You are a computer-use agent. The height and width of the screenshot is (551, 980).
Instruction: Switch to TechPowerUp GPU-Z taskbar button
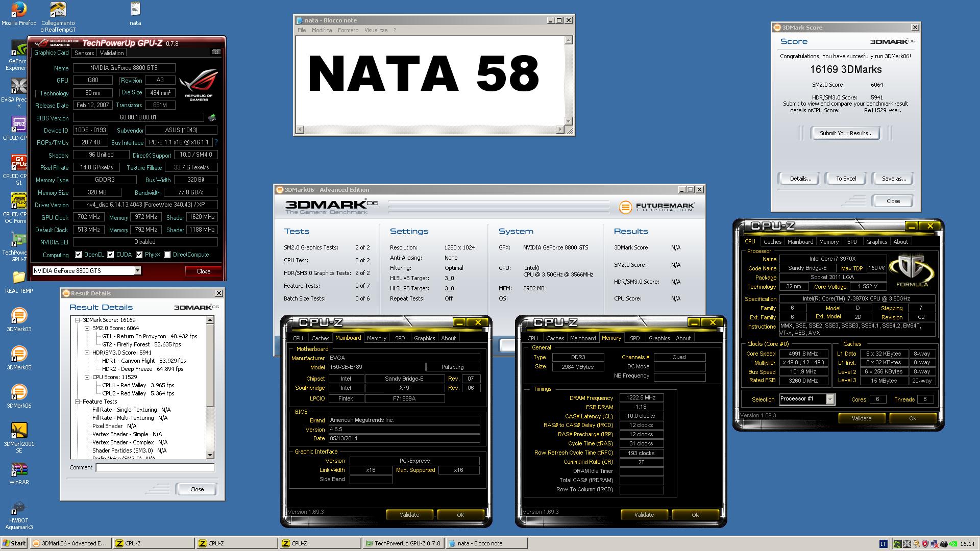(403, 543)
